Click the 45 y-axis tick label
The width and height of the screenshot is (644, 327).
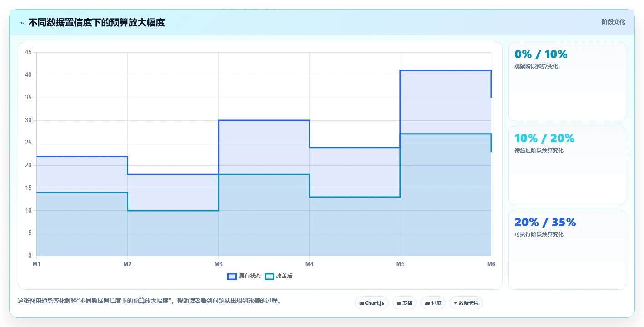pos(28,52)
